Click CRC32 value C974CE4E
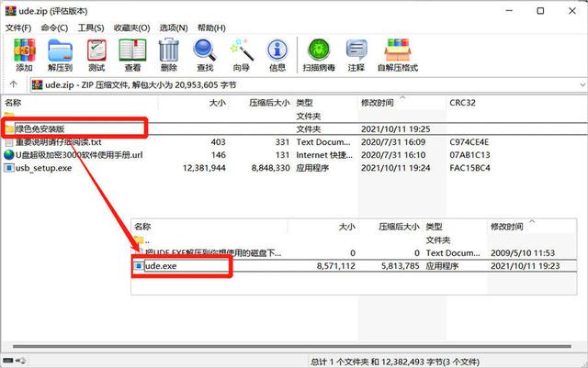The width and height of the screenshot is (588, 368). click(x=469, y=142)
